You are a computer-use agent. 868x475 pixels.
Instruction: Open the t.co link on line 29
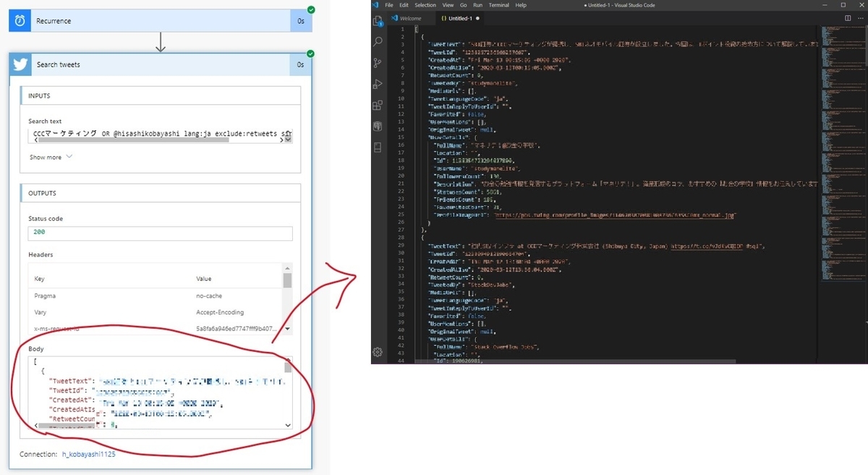tap(708, 246)
